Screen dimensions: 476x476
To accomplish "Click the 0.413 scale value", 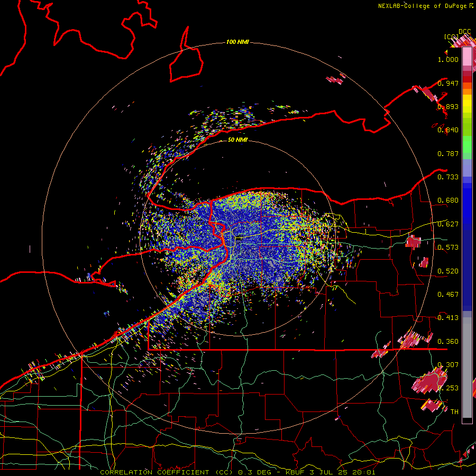I will (448, 318).
